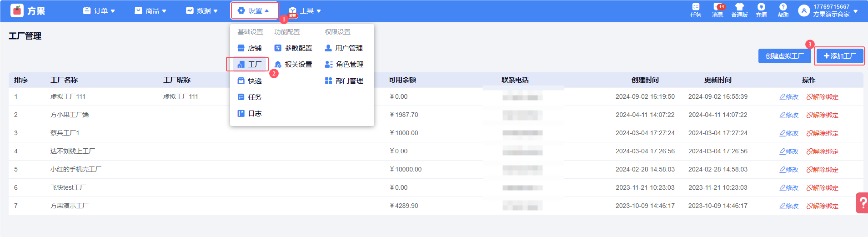
Task: Choose 快递 in settings menu
Action: 250,81
